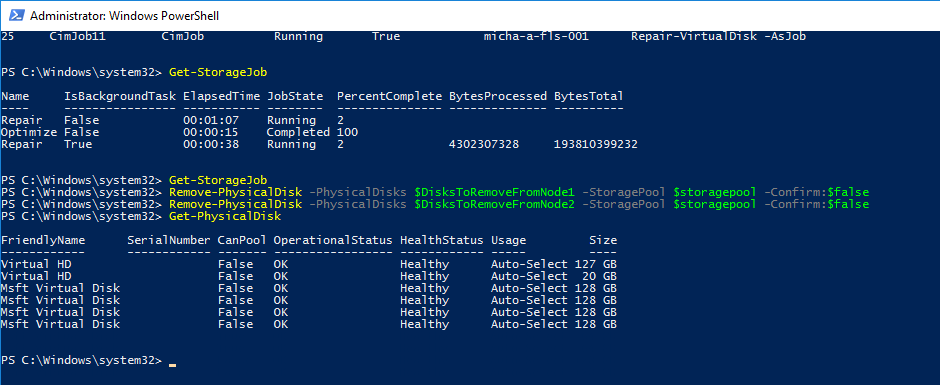Viewport: 940px width, 385px height.
Task: Click the window title 'Administrator: Windows PowerShell'
Action: click(x=124, y=16)
